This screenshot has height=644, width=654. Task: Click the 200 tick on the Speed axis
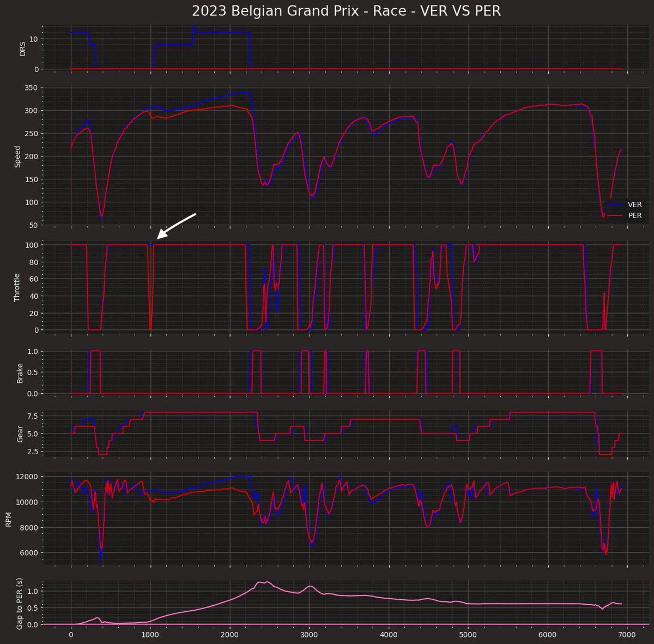31,157
